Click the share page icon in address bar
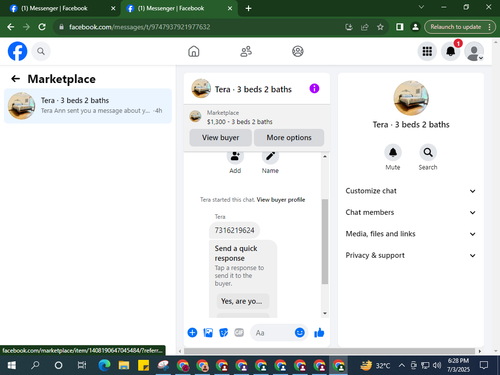This screenshot has width=500, height=375. pyautogui.click(x=365, y=27)
